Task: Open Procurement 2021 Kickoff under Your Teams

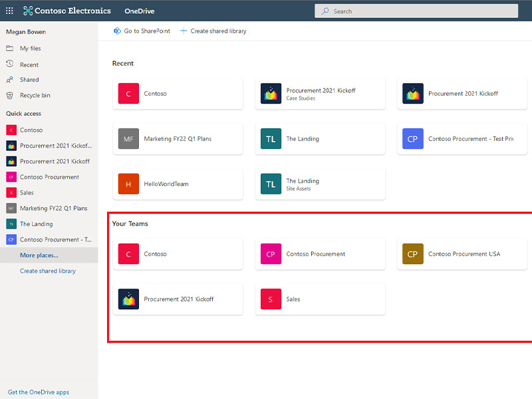Action: click(x=178, y=299)
